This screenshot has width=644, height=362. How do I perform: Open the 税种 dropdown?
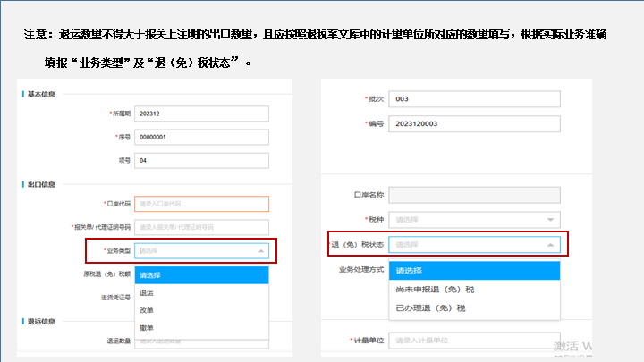[x=474, y=220]
